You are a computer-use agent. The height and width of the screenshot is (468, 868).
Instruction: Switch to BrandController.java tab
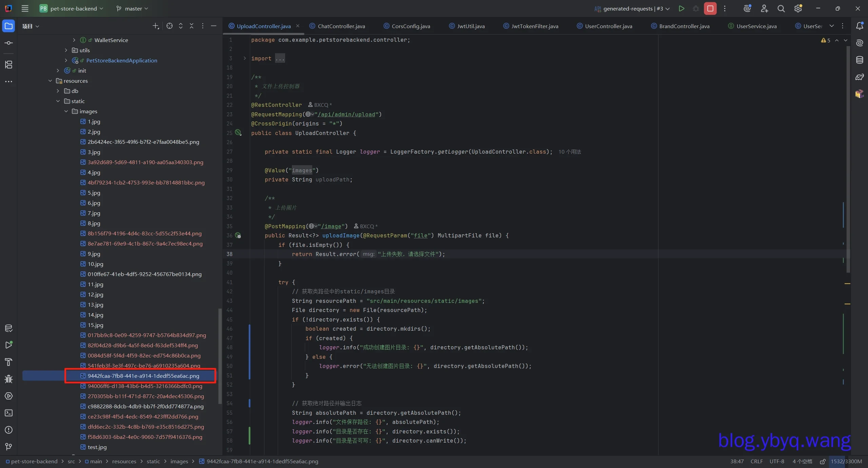[x=680, y=26]
